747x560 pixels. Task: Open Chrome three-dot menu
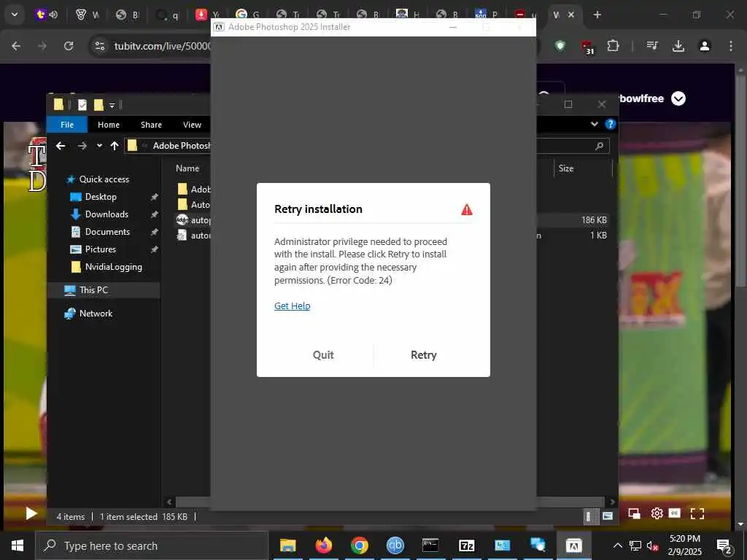731,46
